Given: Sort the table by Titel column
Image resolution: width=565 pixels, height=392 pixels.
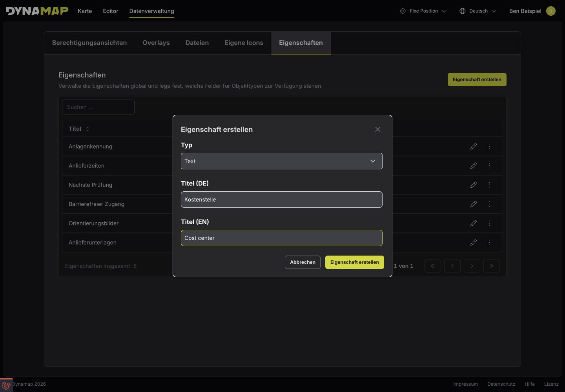Looking at the screenshot, I should (x=79, y=129).
